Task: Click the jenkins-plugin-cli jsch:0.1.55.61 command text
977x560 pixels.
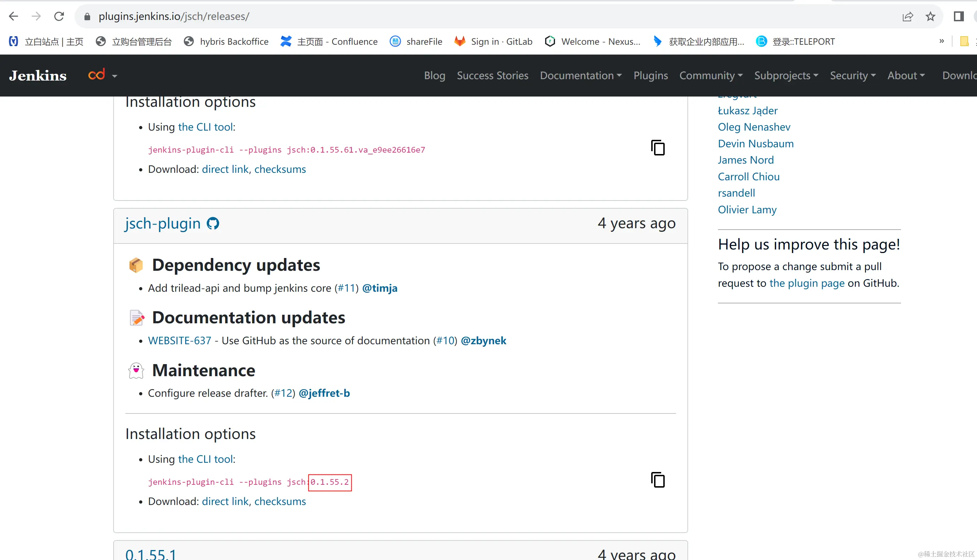Action: [x=286, y=150]
